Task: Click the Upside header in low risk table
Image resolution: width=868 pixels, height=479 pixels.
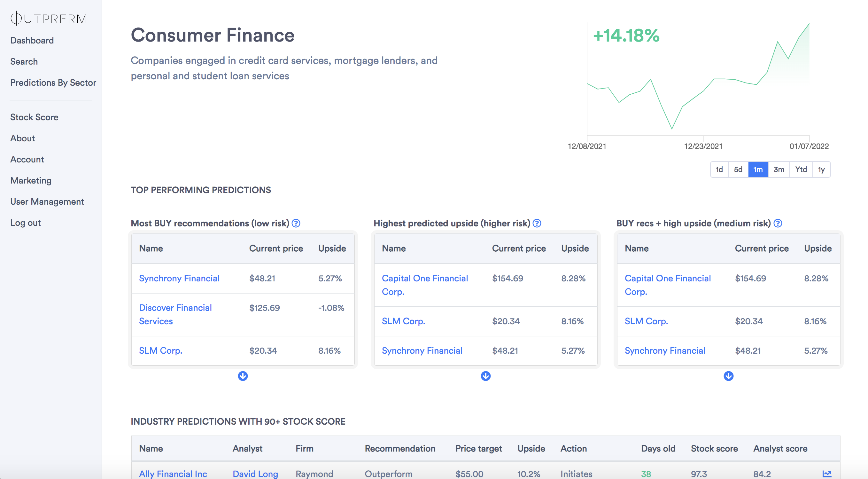Action: coord(332,248)
